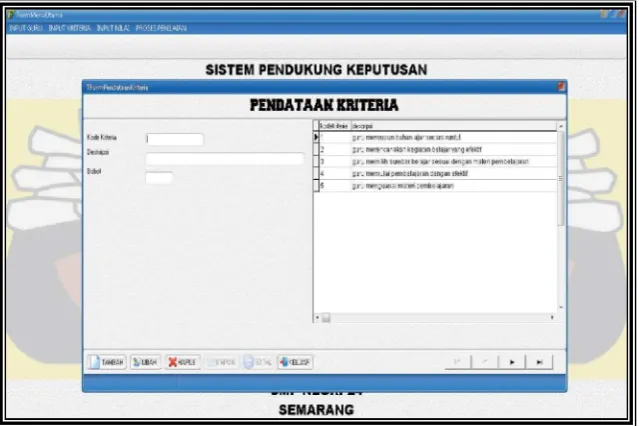Select row 2 guru merencanakan kegiatan belajar

[x=438, y=150]
